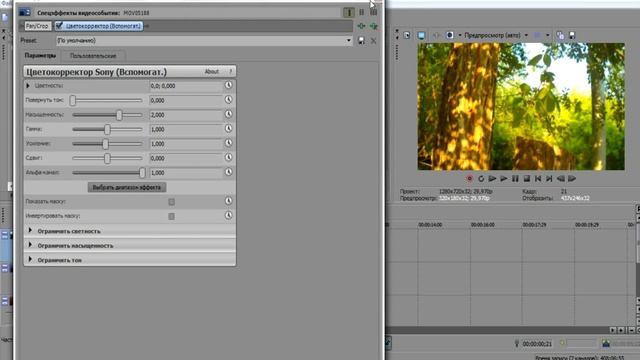Toggle Loop Playback under the preview

pyautogui.click(x=481, y=178)
